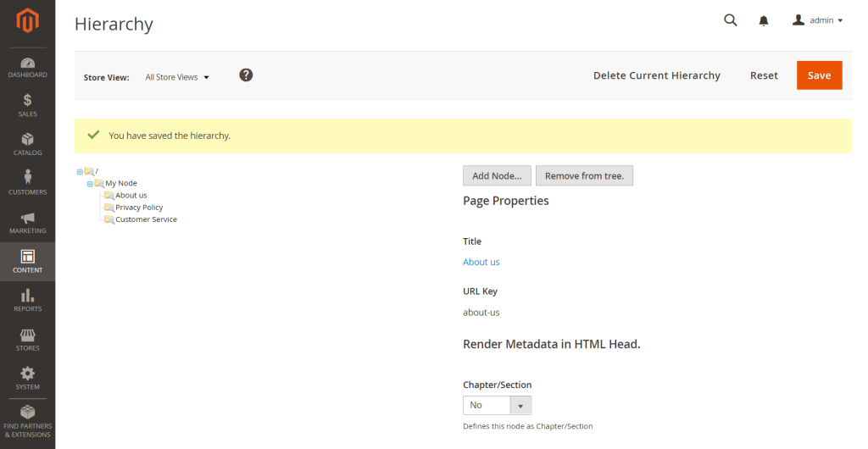Collapse the My Node tree branch
Viewport: 868px width, 449px height.
pyautogui.click(x=90, y=184)
